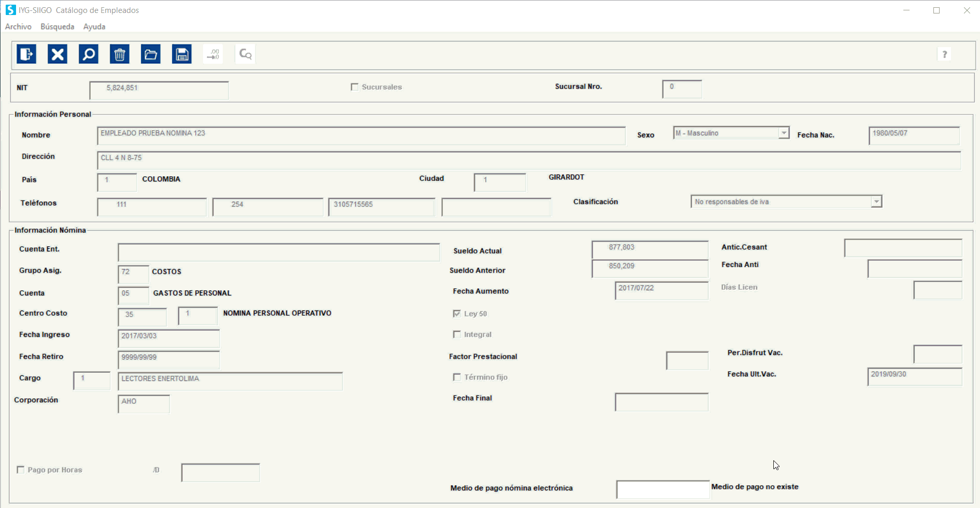The width and height of the screenshot is (980, 508).
Task: Click the Sueldo Actual field
Action: 650,249
